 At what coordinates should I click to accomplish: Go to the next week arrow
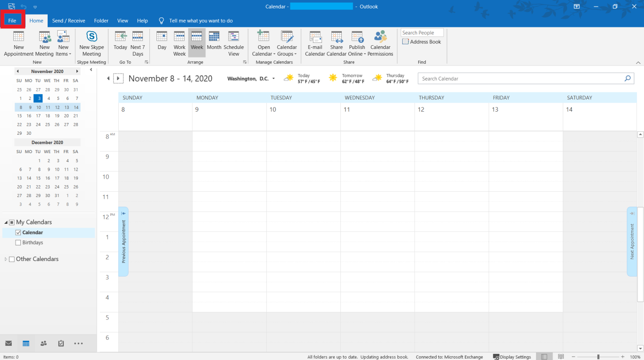118,79
